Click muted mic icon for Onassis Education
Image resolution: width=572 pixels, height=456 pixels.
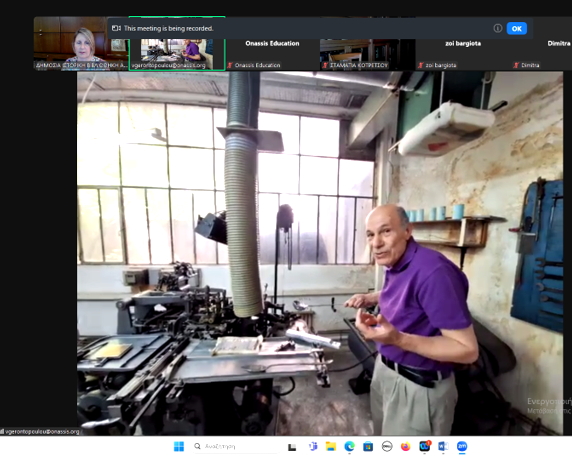click(x=230, y=65)
